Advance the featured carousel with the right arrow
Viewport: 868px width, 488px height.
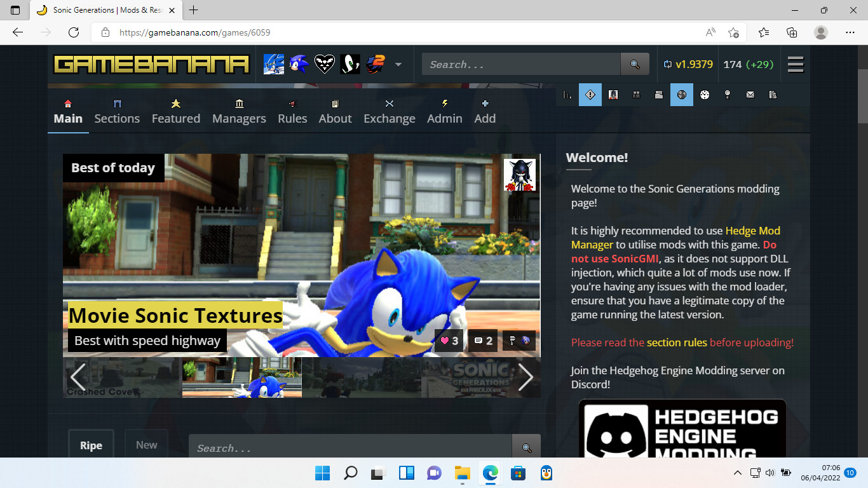(x=526, y=377)
